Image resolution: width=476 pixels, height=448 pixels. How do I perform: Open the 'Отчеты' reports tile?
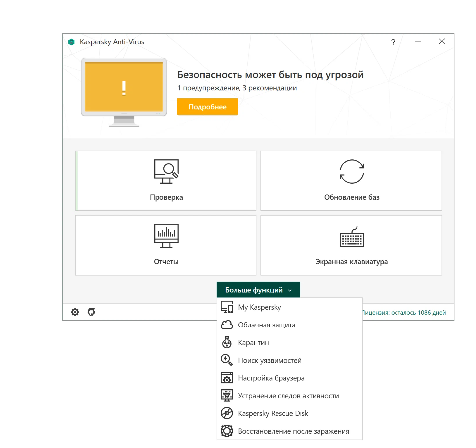point(166,245)
